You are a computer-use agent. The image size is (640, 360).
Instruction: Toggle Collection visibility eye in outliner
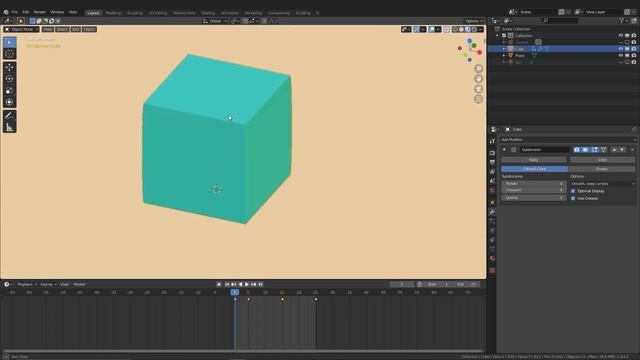coord(620,36)
